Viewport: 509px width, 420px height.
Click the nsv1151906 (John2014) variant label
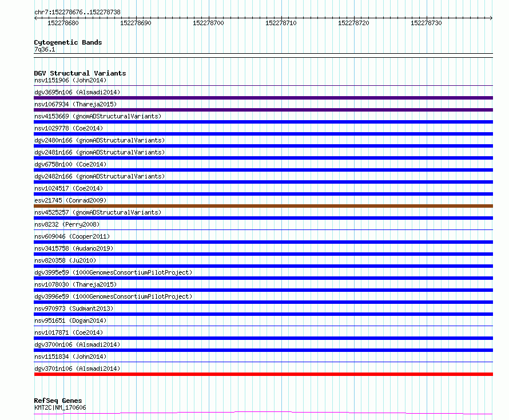tap(70, 80)
